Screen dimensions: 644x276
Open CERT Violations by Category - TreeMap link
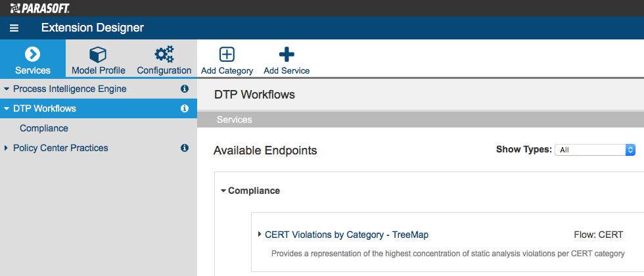(347, 235)
